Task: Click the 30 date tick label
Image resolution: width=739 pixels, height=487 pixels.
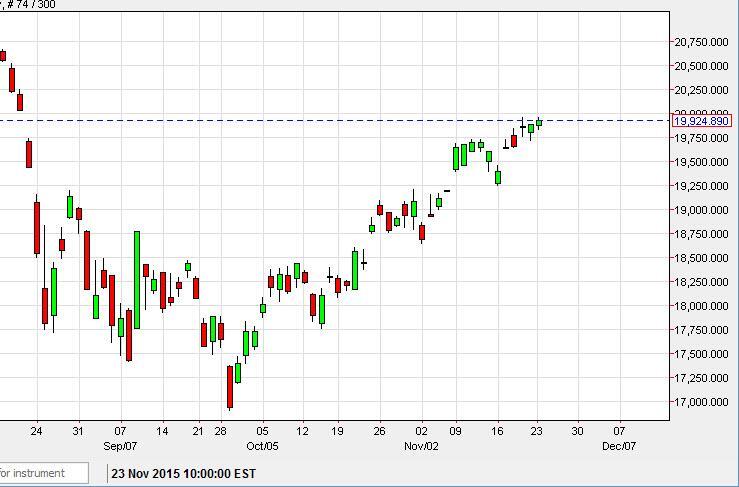Action: pyautogui.click(x=577, y=431)
